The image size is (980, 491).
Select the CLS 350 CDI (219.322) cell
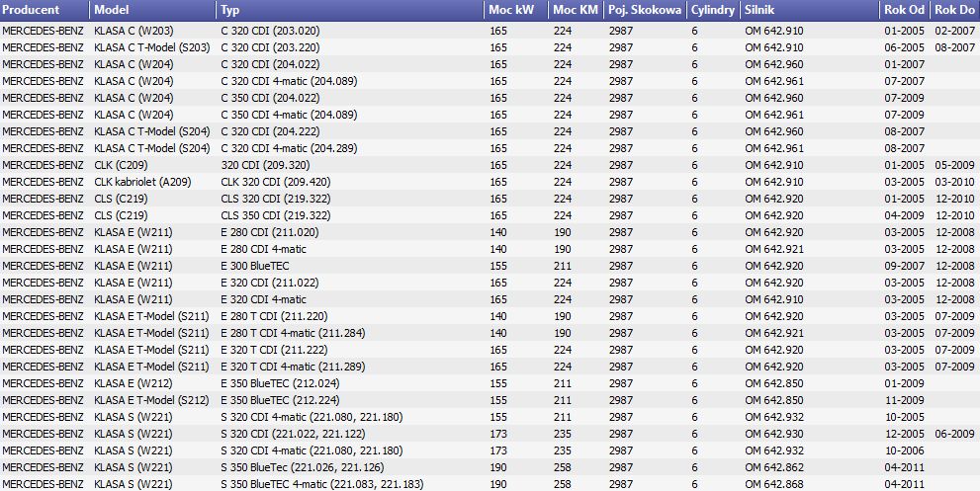pos(276,215)
